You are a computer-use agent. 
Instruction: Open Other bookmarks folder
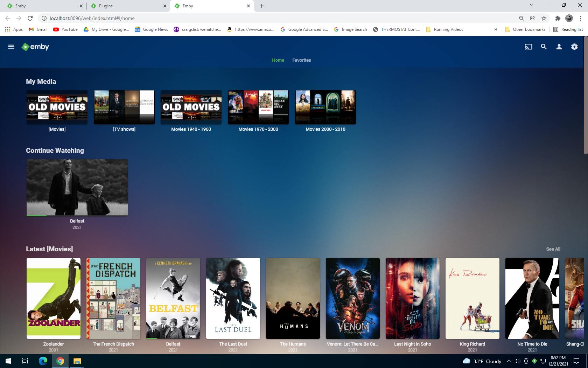pos(525,29)
